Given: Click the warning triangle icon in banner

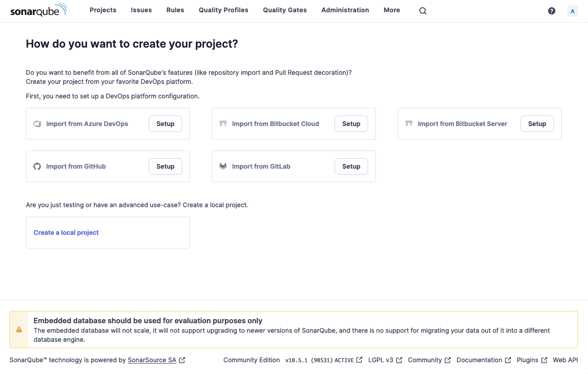Looking at the screenshot, I should click(x=19, y=330).
